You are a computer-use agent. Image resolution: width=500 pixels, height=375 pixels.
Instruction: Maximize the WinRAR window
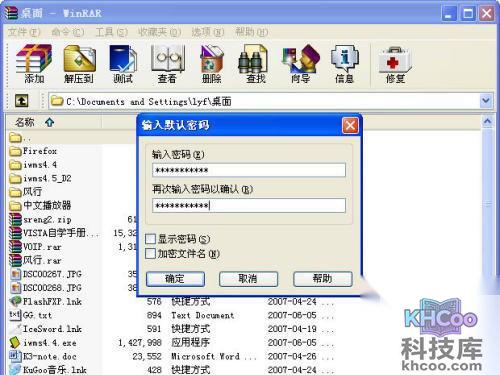click(468, 14)
